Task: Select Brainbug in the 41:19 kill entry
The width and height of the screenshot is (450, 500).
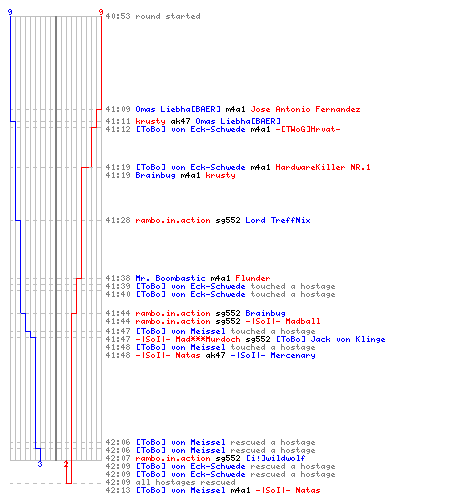Action: (x=155, y=175)
